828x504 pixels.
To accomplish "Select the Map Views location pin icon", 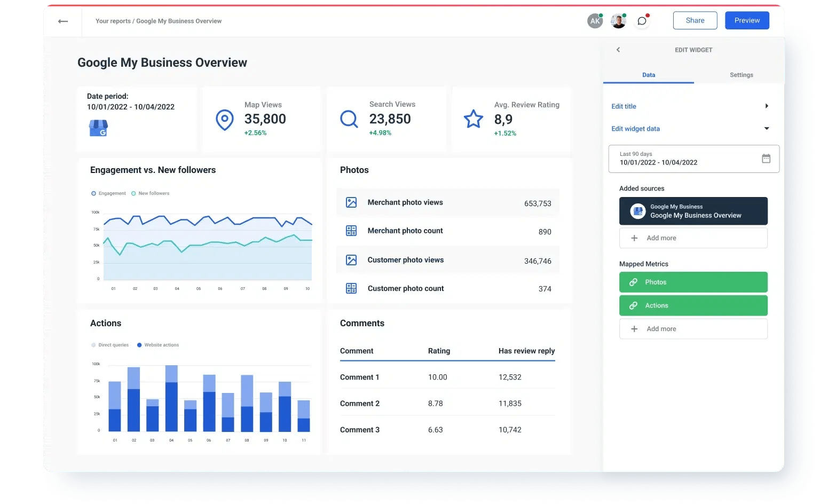I will tap(224, 120).
